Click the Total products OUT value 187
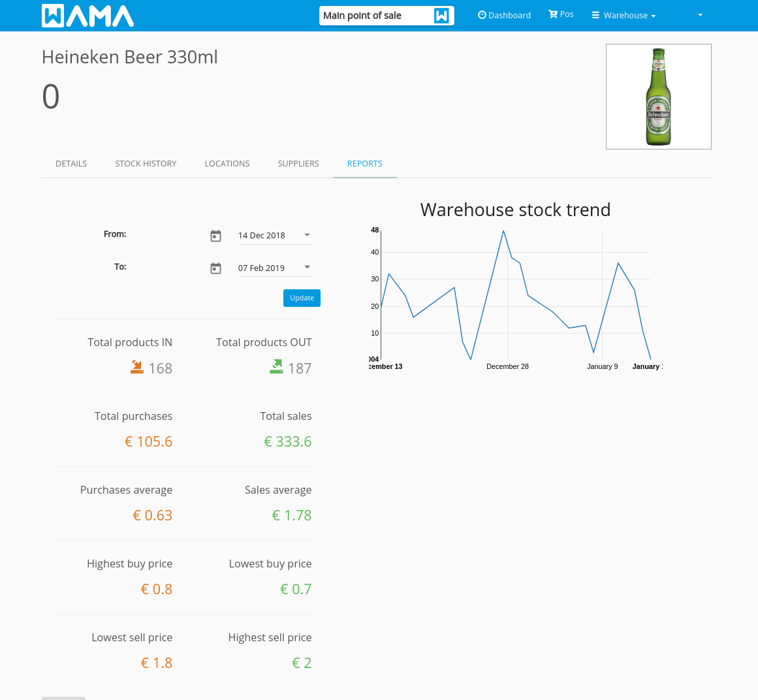This screenshot has width=758, height=700. point(300,368)
